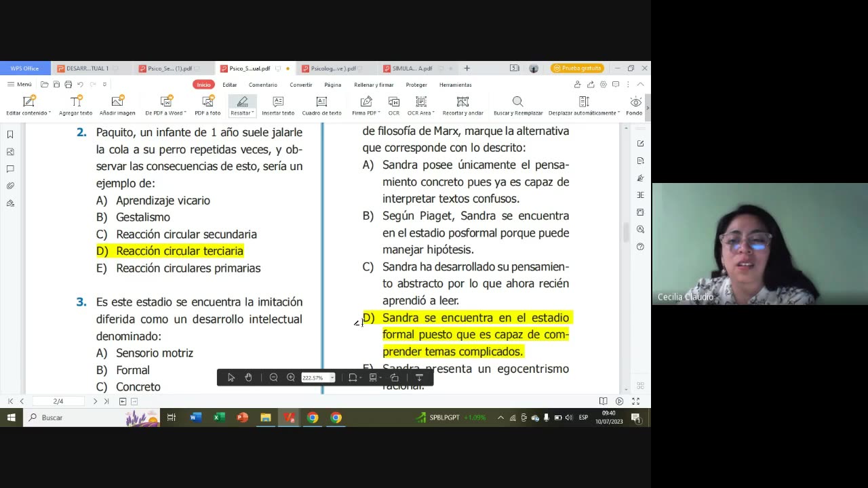Viewport: 868px width, 488px height.
Task: Select the OCR Area tool
Action: click(x=421, y=106)
